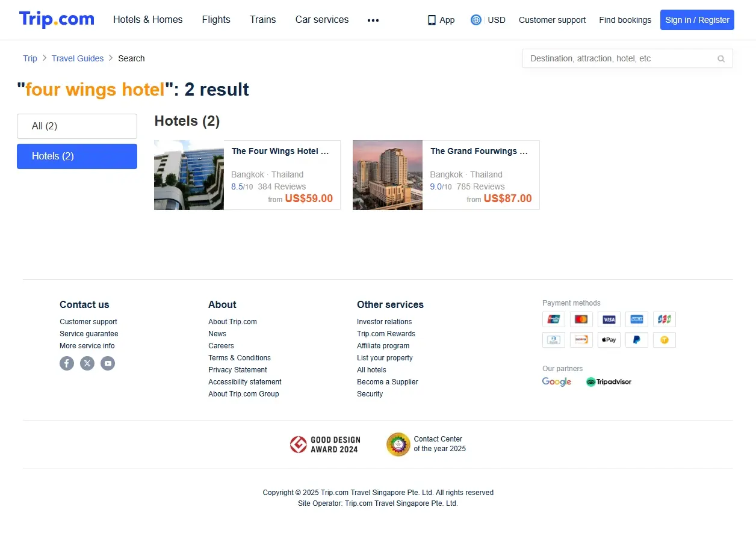
Task: Click the UnionPay payment icon
Action: coord(554,319)
